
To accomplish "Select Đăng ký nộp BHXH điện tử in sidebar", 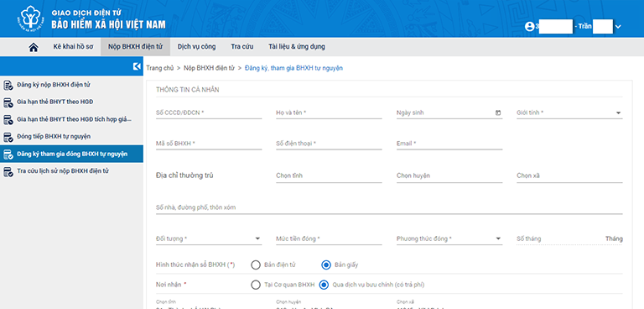I will pos(71,85).
